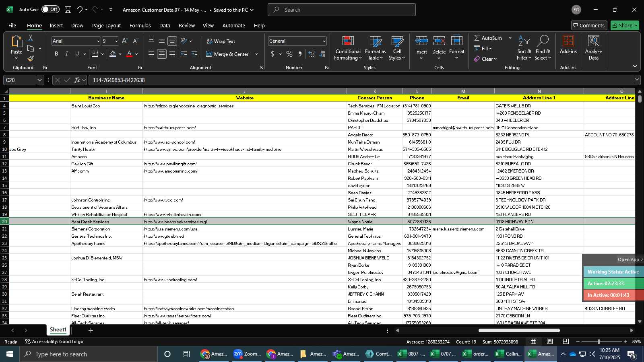This screenshot has width=644, height=362.
Task: Toggle center horizontal alignment
Action: tap(162, 54)
